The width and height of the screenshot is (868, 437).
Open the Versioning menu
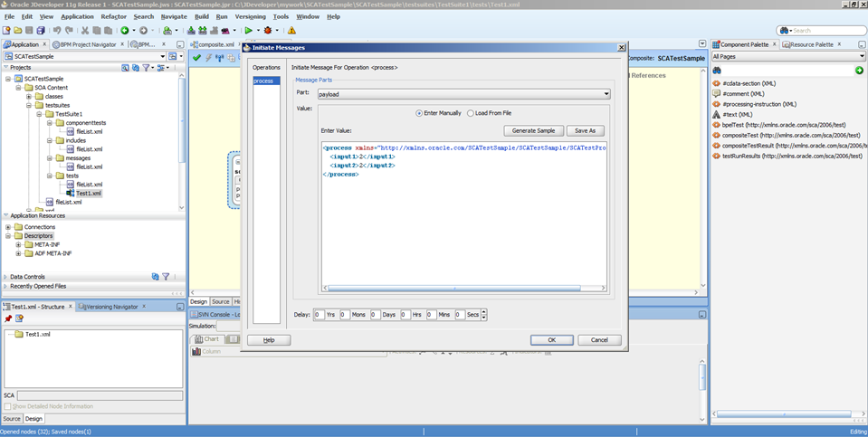pos(251,16)
